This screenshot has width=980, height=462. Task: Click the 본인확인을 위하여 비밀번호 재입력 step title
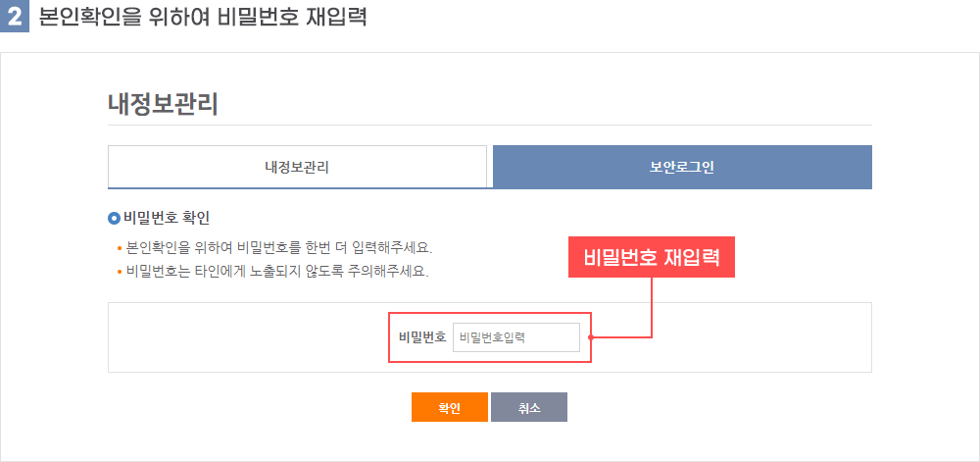pos(203,17)
